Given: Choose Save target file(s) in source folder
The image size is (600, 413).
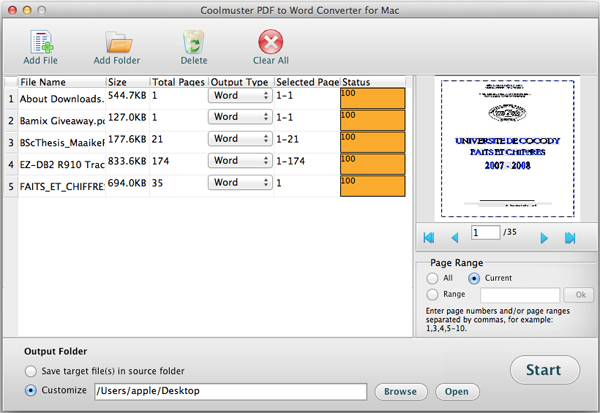Looking at the screenshot, I should point(31,371).
